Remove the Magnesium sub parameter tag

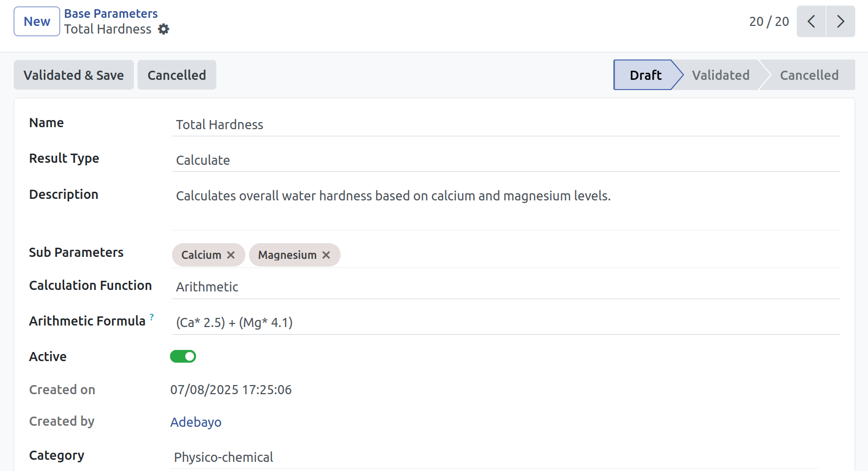(326, 255)
